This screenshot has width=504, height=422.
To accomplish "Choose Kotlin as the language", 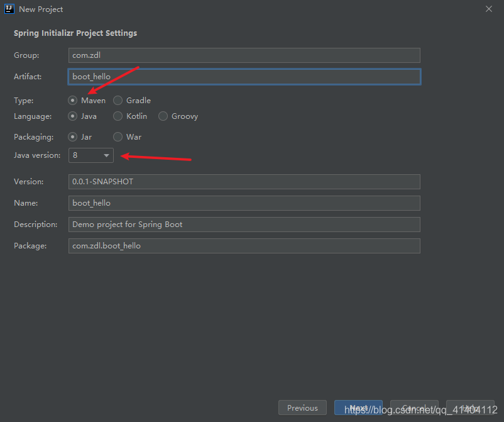I will 130,116.
